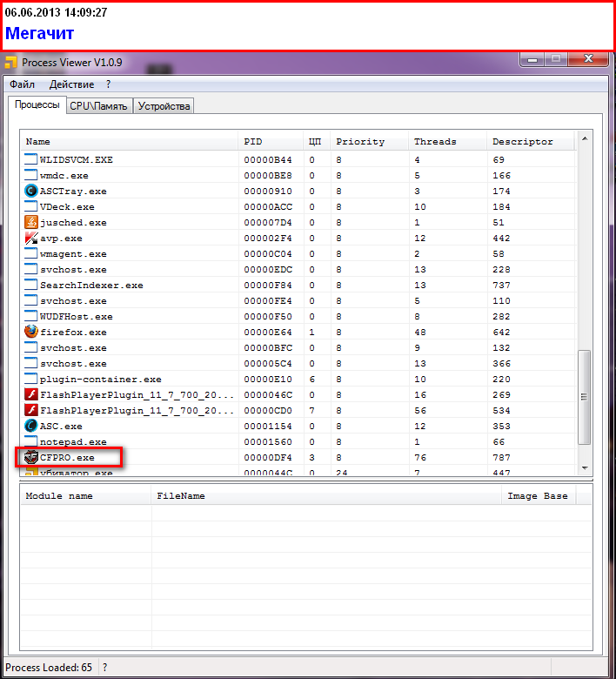The image size is (616, 679).
Task: Click the FileName column header
Action: [x=326, y=496]
